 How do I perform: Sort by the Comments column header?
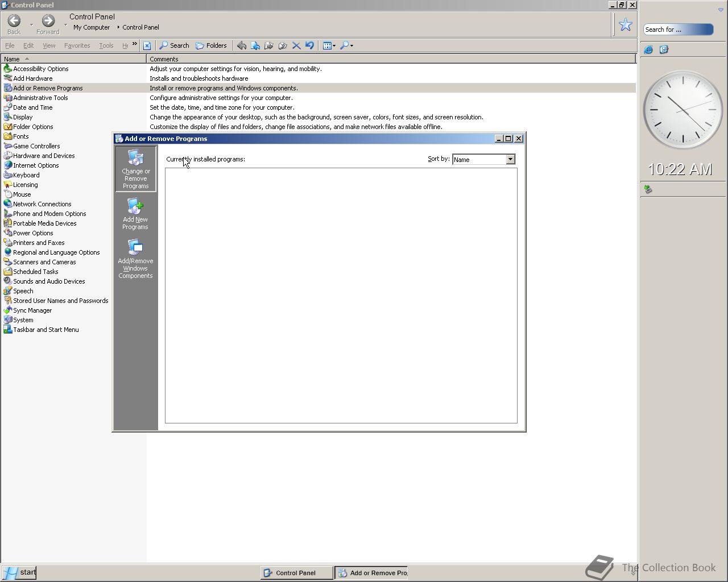click(391, 59)
